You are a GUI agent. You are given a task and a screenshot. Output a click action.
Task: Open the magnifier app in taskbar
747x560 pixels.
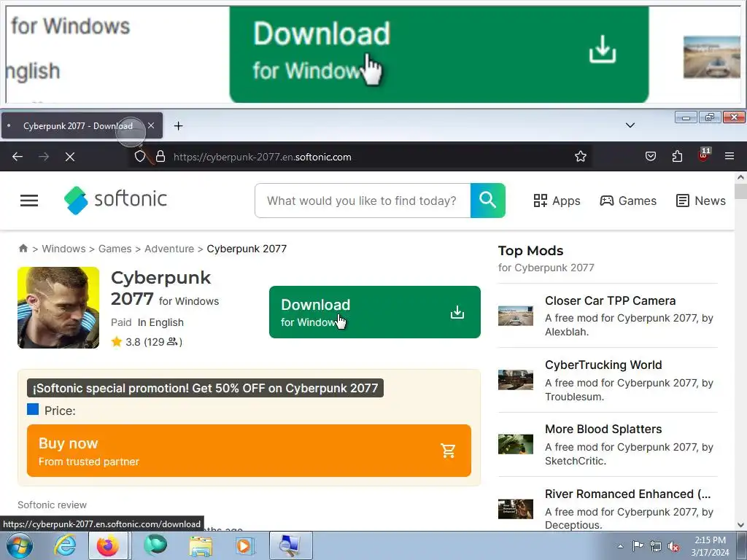pos(291,545)
